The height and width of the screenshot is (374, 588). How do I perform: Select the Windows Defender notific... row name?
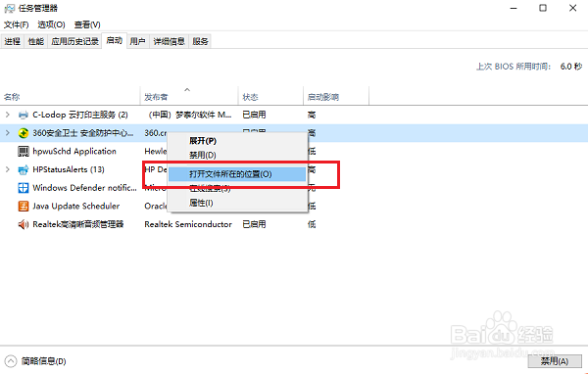84,188
